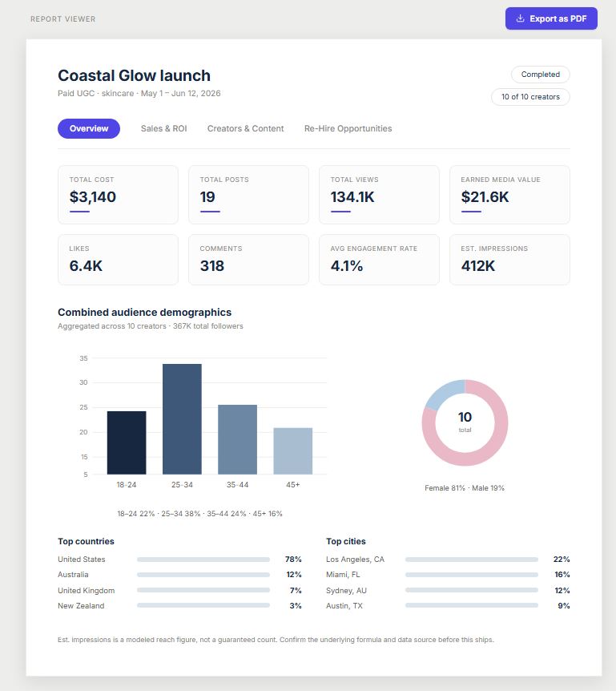Click the United States progress bar

coord(203,560)
